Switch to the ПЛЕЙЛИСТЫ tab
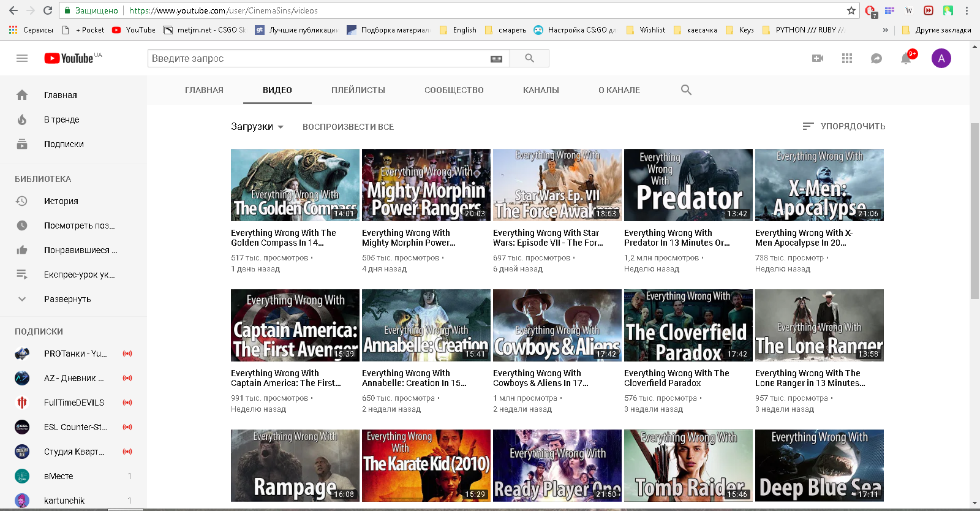This screenshot has height=511, width=980. (x=358, y=90)
